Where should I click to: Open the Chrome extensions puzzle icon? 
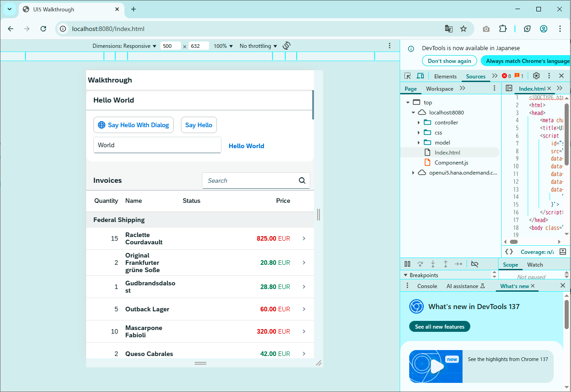[x=503, y=29]
